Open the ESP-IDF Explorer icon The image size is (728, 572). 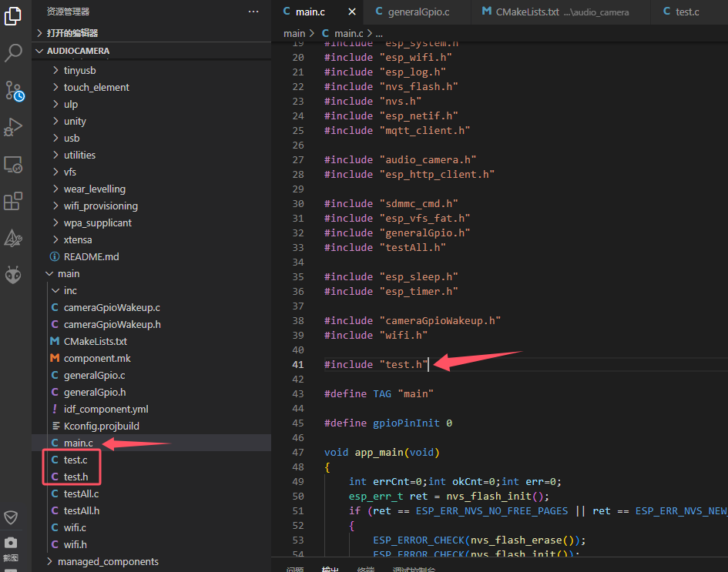coord(13,238)
